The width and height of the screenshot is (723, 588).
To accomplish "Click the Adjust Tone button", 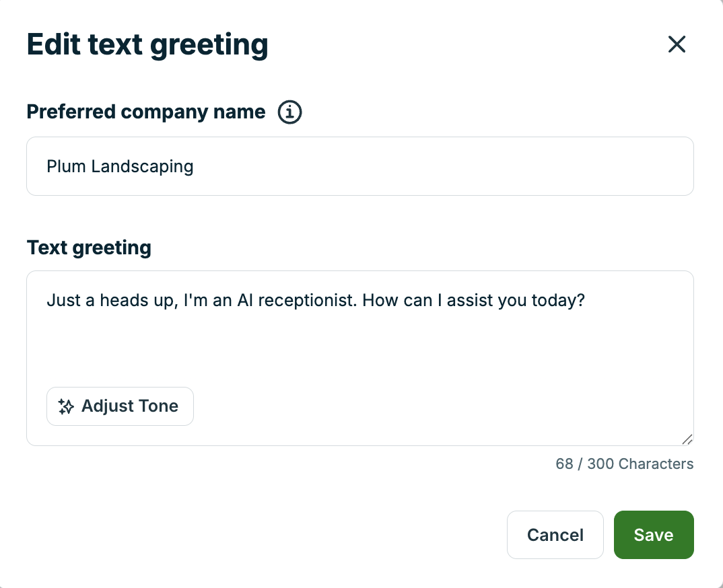I will coord(120,406).
